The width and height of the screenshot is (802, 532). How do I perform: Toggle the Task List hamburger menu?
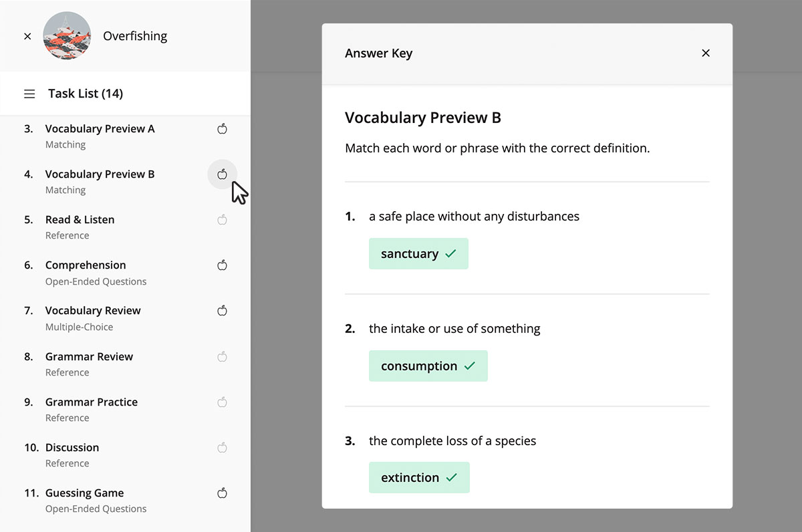pyautogui.click(x=29, y=94)
